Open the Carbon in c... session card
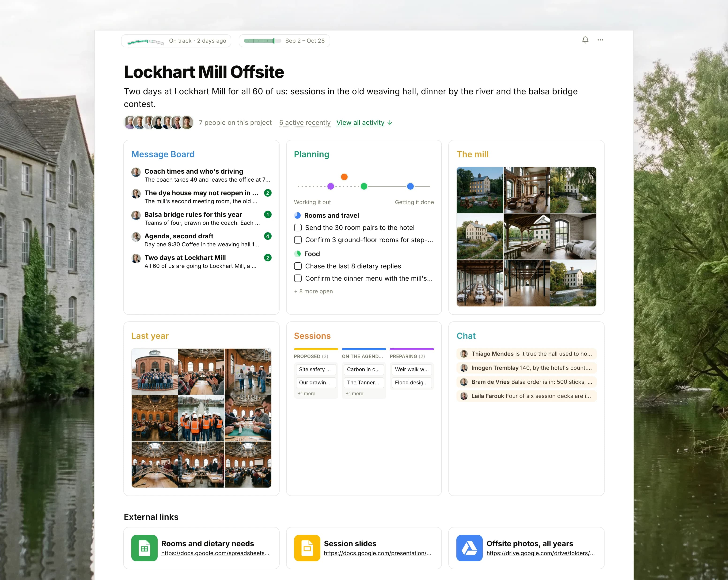 (364, 370)
